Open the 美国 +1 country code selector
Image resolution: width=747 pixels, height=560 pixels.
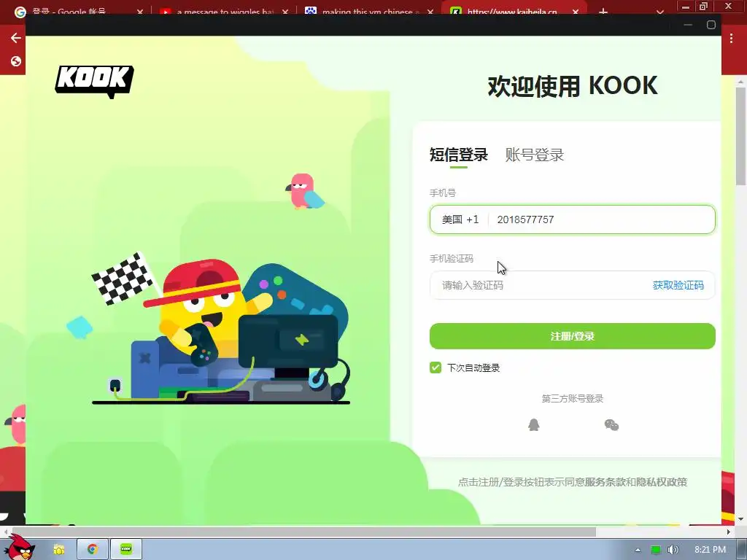(460, 219)
